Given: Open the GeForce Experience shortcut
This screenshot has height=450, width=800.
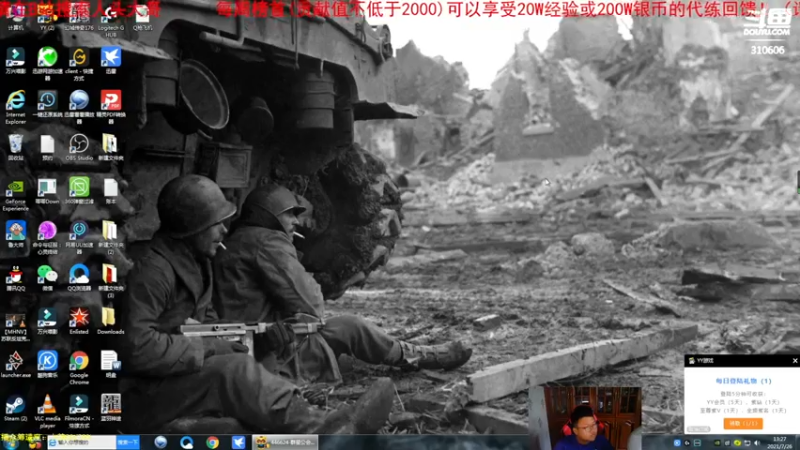Looking at the screenshot, I should [x=15, y=194].
